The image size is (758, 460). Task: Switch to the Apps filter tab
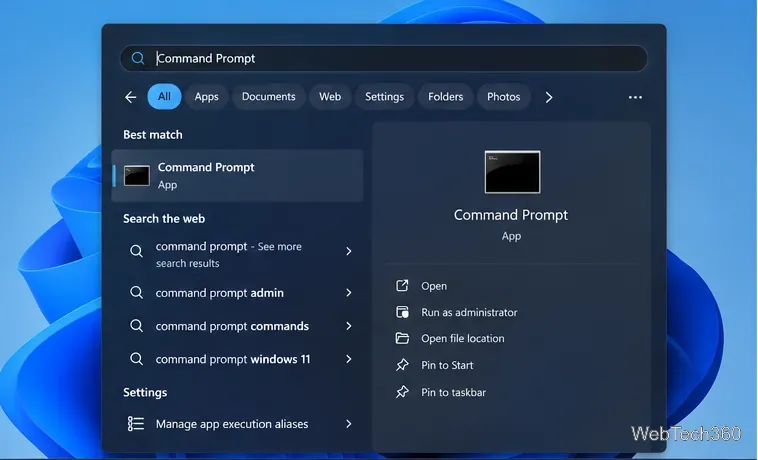pyautogui.click(x=206, y=97)
